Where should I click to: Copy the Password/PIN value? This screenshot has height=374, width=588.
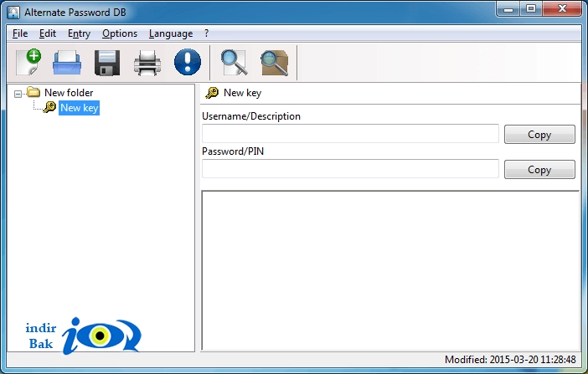tap(539, 169)
